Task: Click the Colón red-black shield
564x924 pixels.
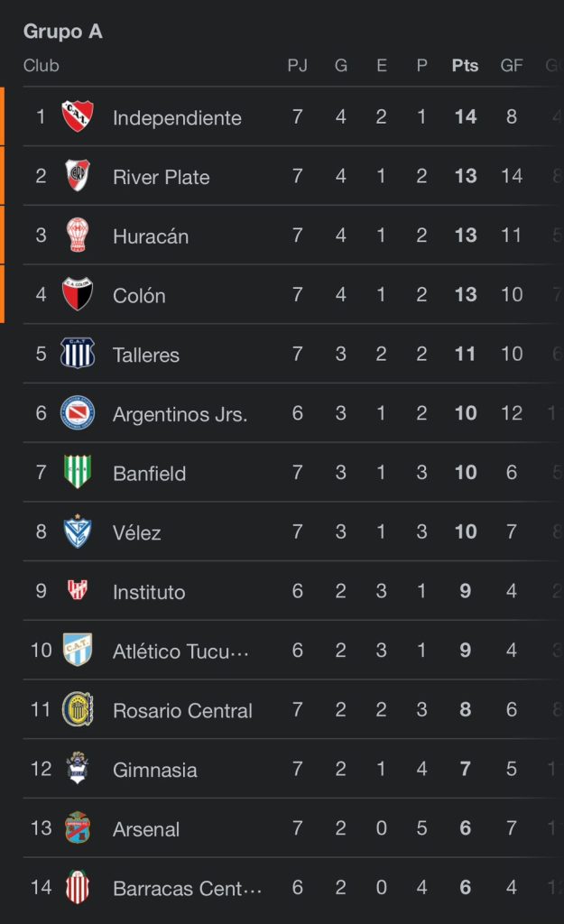Action: tap(78, 294)
